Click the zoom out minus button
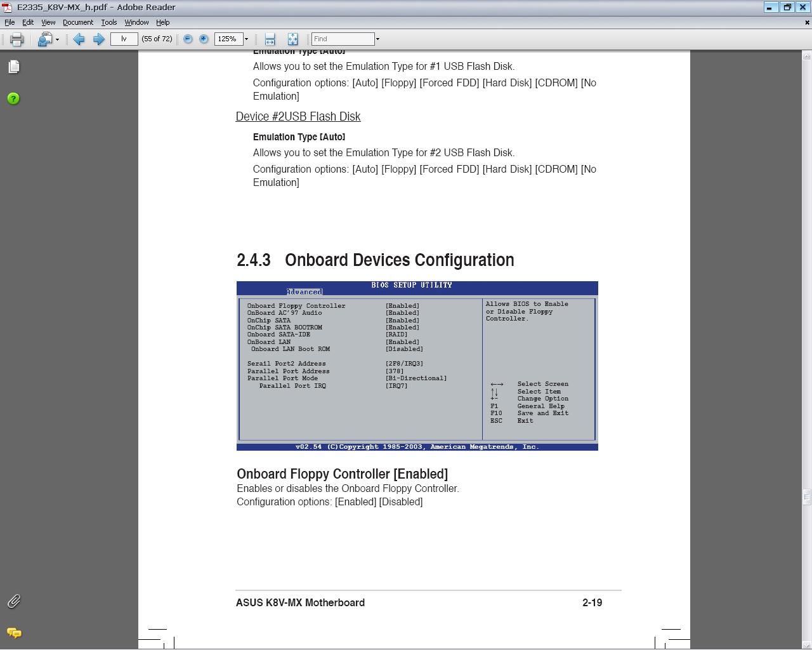The width and height of the screenshot is (812, 650). pos(188,39)
